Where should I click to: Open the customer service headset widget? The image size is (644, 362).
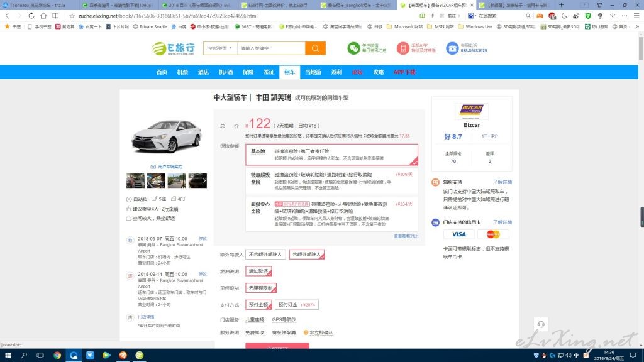[x=541, y=324]
